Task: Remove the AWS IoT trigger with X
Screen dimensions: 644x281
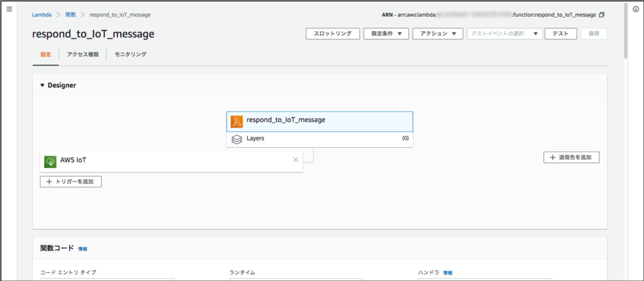Action: coord(296,160)
